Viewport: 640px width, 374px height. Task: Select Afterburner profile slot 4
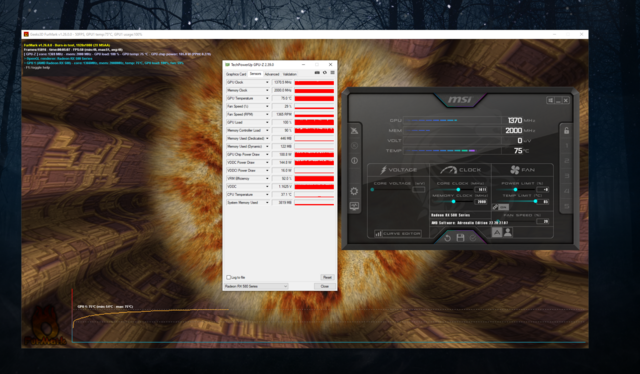pyautogui.click(x=567, y=191)
